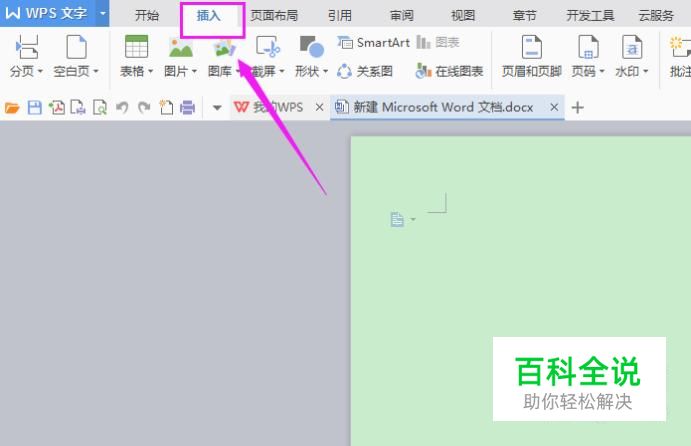Click the new document icon
691x446 pixels.
pyautogui.click(x=166, y=107)
